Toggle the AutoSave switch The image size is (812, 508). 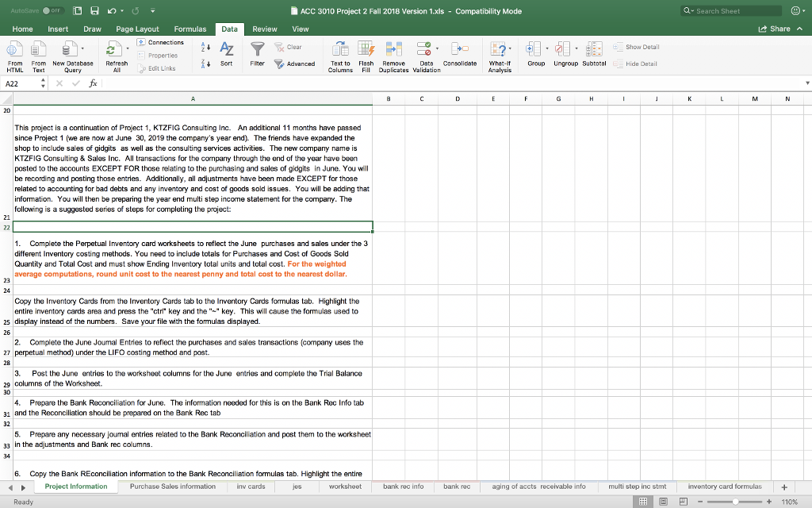tap(52, 10)
